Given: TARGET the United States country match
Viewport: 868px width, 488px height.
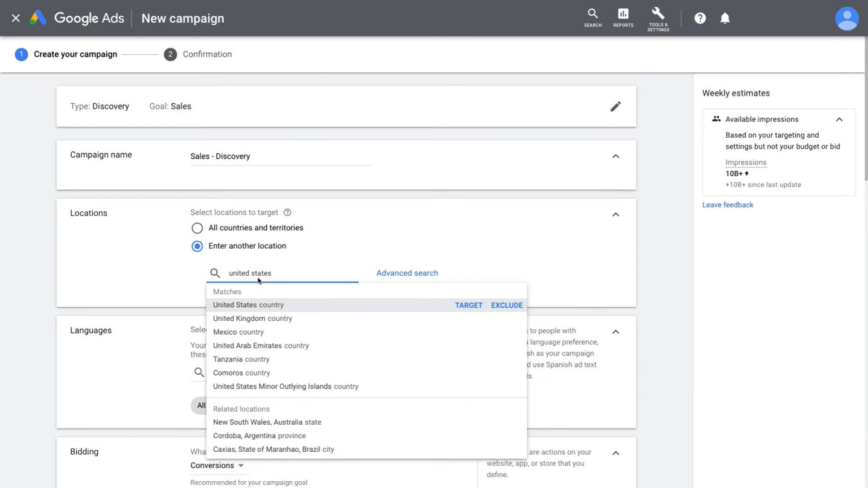Looking at the screenshot, I should (468, 305).
